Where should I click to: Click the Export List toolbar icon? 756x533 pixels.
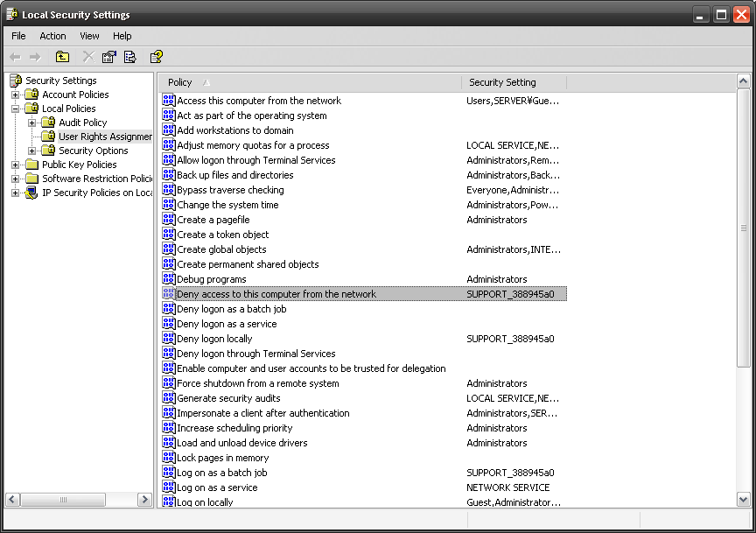coord(130,57)
